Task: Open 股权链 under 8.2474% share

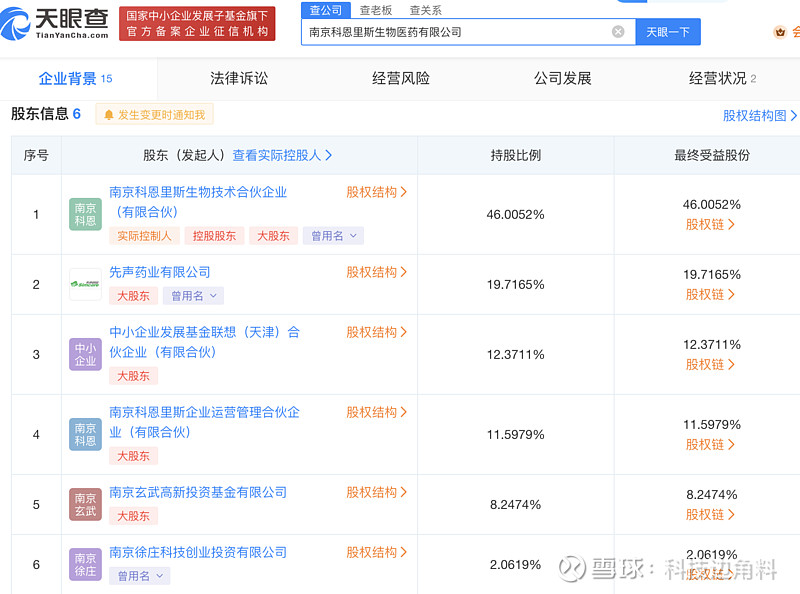Action: (710, 514)
